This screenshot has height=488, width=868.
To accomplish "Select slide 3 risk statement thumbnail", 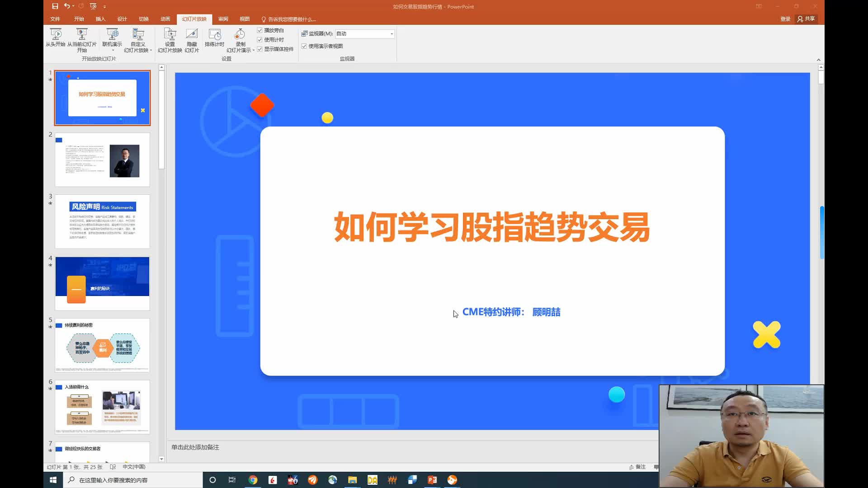I will click(x=102, y=221).
